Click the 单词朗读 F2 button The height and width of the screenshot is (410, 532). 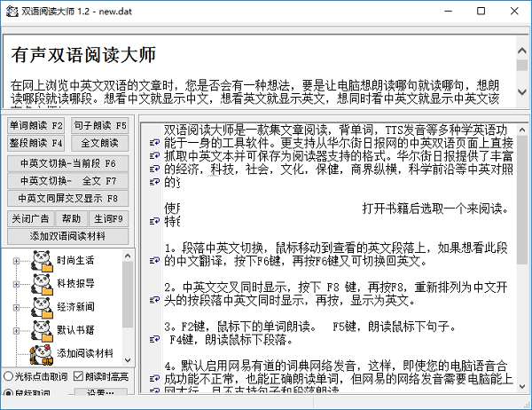pos(36,126)
